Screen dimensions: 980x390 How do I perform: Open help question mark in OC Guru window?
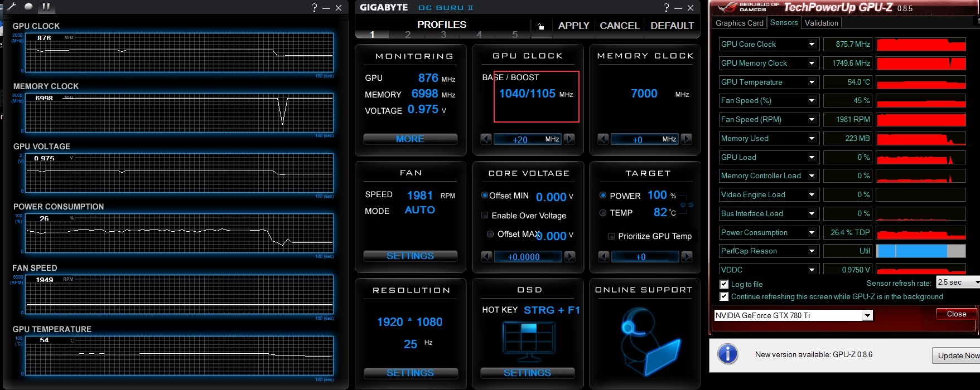(666, 7)
